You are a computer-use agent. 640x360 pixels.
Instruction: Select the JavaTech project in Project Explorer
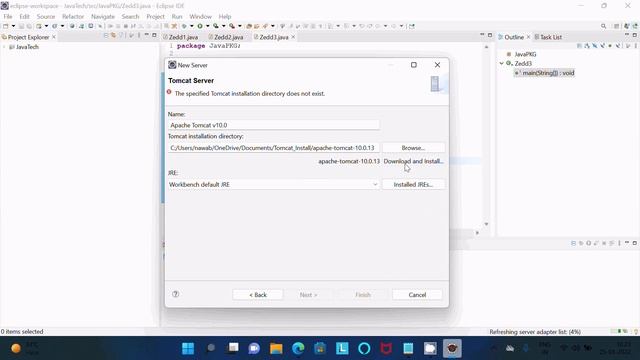click(x=27, y=47)
